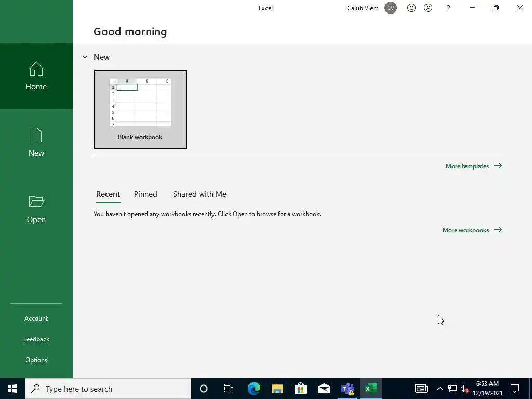Viewport: 532px width, 399px height.
Task: Collapse the New section chevron
Action: click(85, 57)
